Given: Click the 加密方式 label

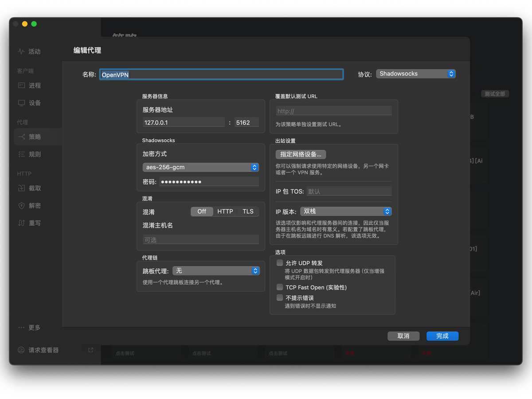Looking at the screenshot, I should pos(155,154).
